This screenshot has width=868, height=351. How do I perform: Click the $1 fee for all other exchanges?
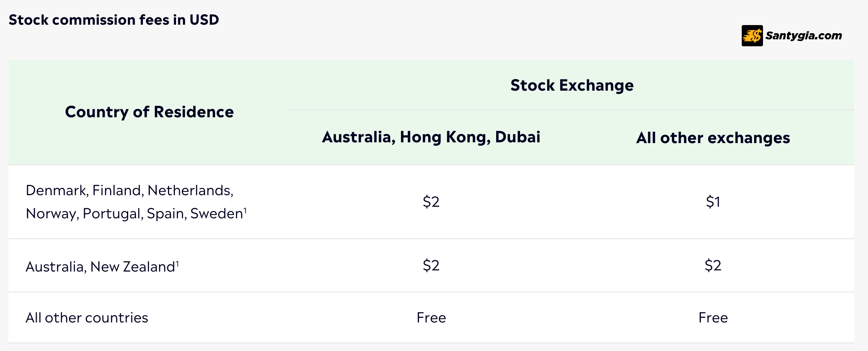[713, 202]
